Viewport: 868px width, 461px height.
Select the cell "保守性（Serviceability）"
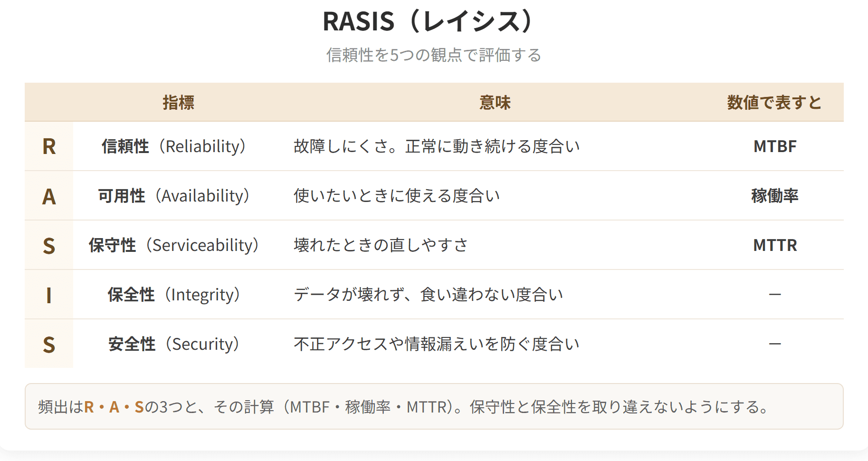click(x=179, y=245)
